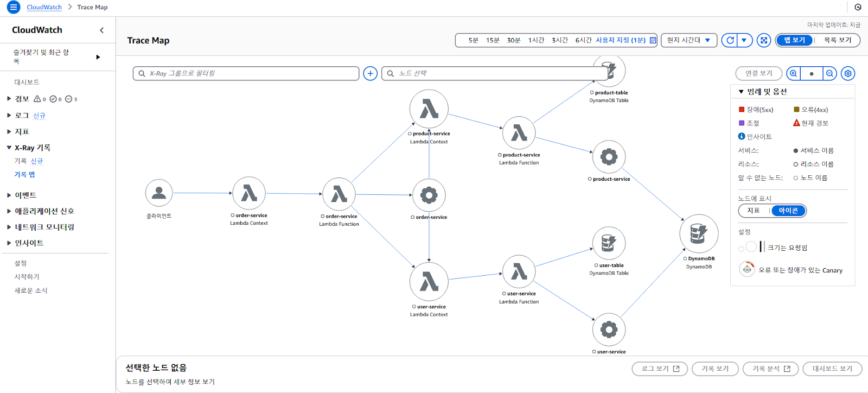Expand the 지표 sidebar section
Viewport: 868px width, 393px height.
click(9, 131)
